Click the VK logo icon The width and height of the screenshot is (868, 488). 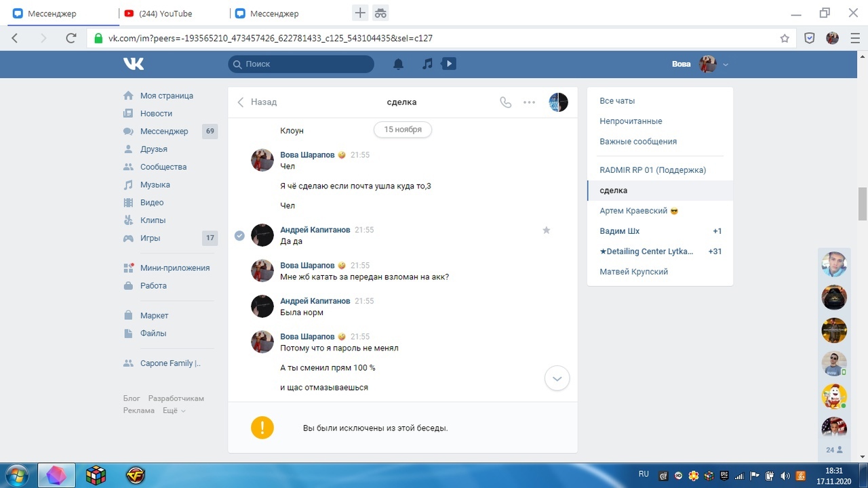134,64
